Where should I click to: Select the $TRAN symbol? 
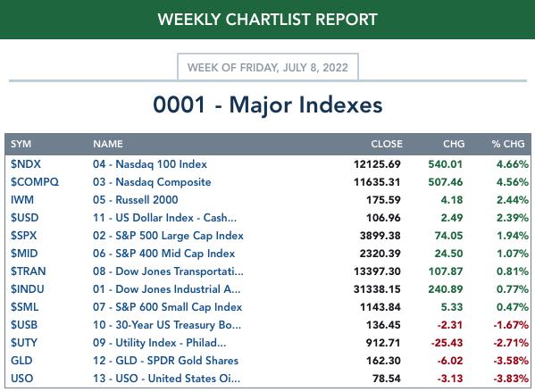click(28, 271)
